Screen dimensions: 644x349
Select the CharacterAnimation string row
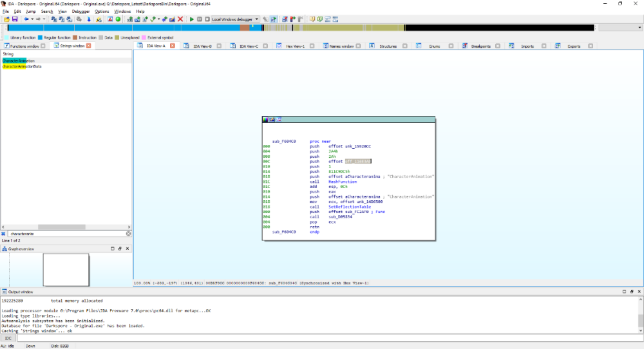[66, 61]
